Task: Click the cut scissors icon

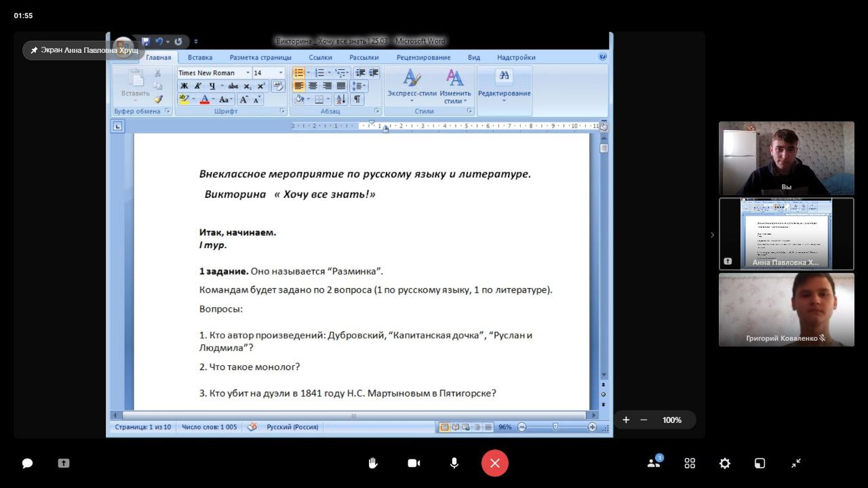Action: click(x=158, y=73)
